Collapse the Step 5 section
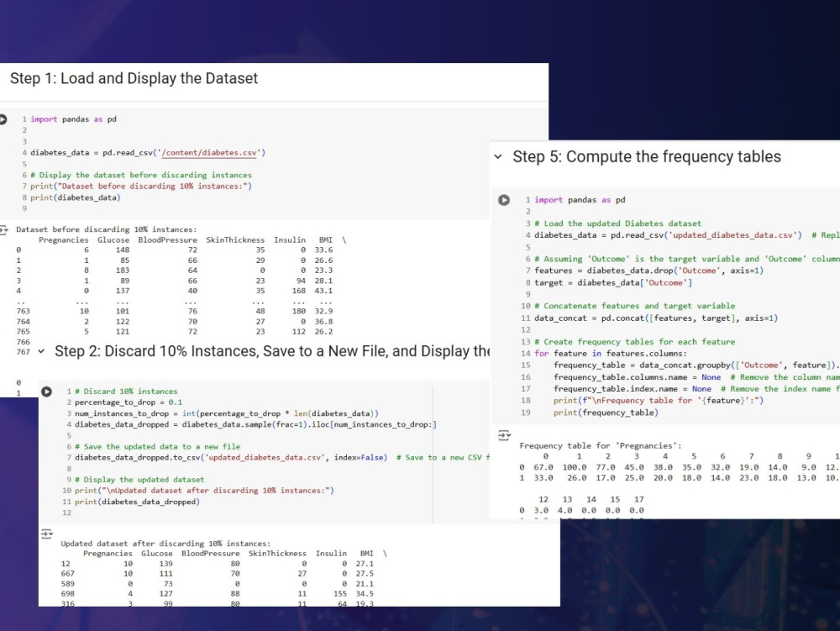 498,157
